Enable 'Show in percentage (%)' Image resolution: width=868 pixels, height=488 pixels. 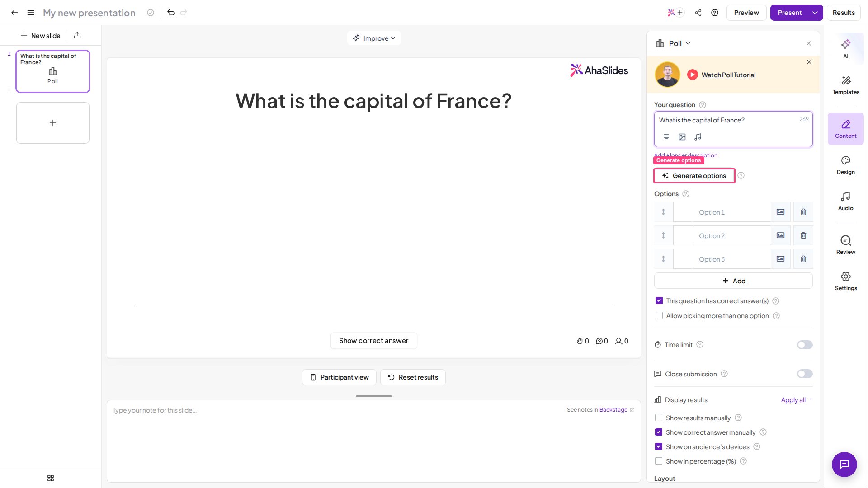coord(659,461)
